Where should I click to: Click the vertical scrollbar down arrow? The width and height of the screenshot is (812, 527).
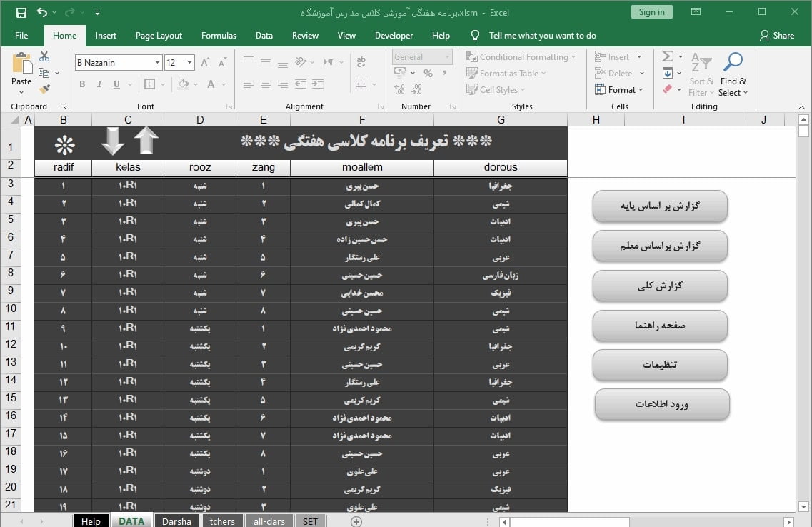[803, 507]
